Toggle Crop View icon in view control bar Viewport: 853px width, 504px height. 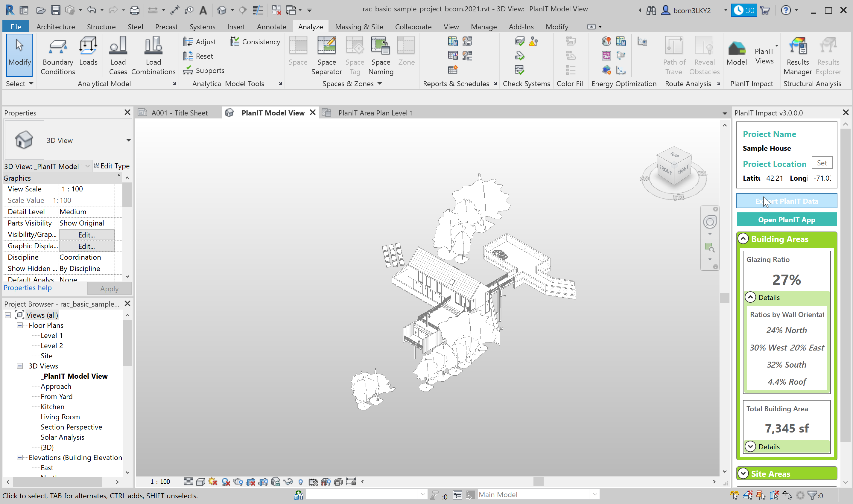(251, 482)
